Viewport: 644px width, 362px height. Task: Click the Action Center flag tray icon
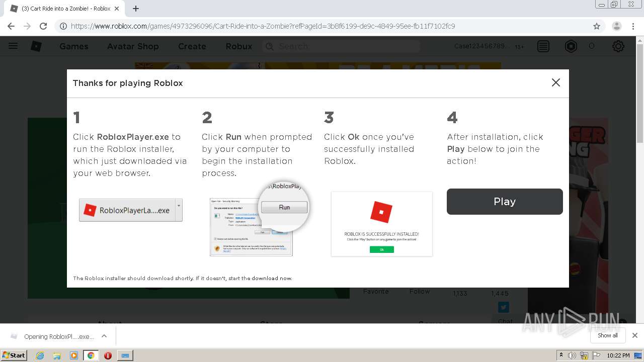coord(596,355)
